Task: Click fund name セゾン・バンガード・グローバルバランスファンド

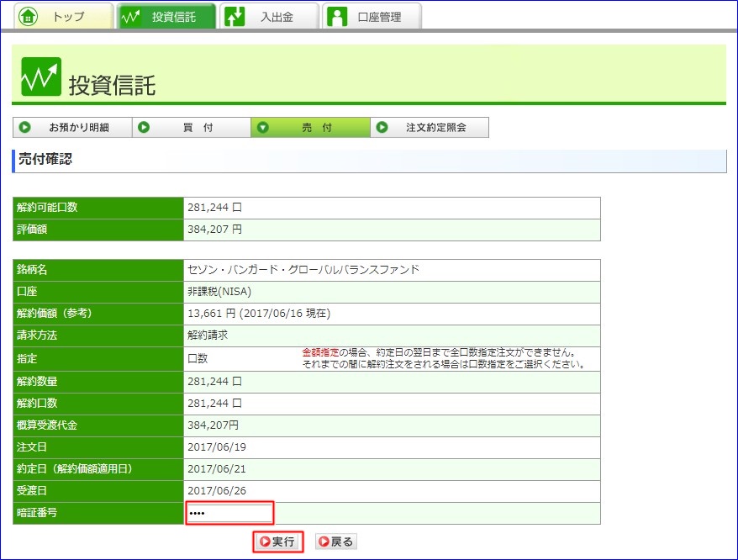Action: tap(303, 269)
